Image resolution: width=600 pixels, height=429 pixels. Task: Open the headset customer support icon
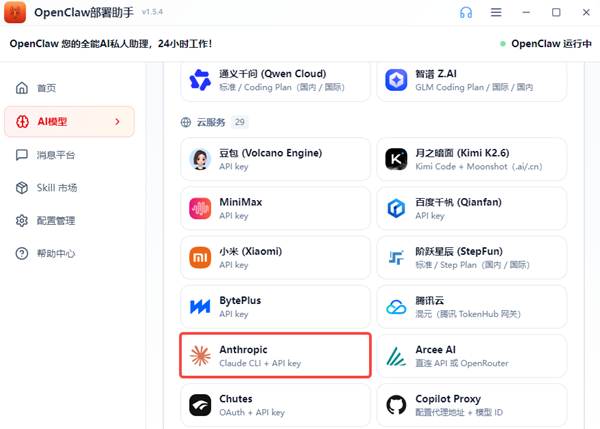(x=466, y=13)
